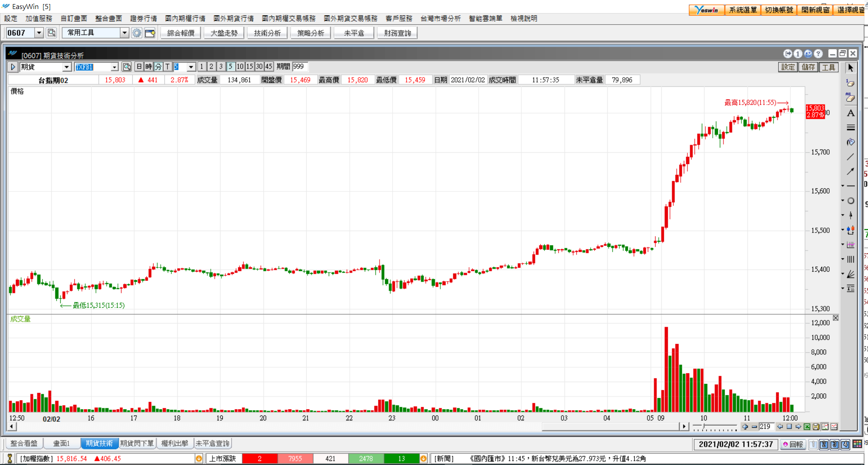Toggle hourly (時) chart period

[149, 67]
